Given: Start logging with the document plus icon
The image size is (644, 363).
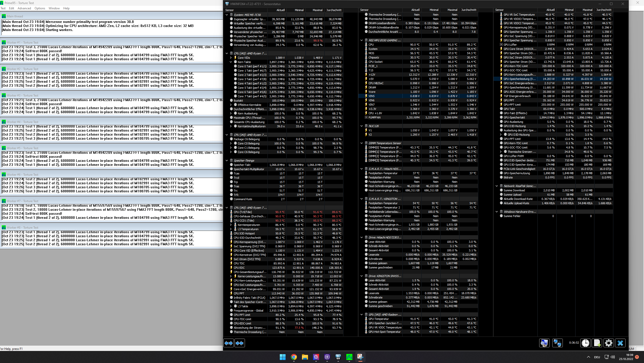Looking at the screenshot, I should coord(597,343).
